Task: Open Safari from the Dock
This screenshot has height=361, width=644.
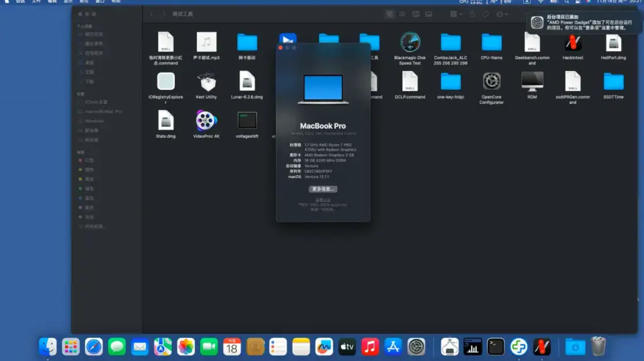Action: [94, 347]
